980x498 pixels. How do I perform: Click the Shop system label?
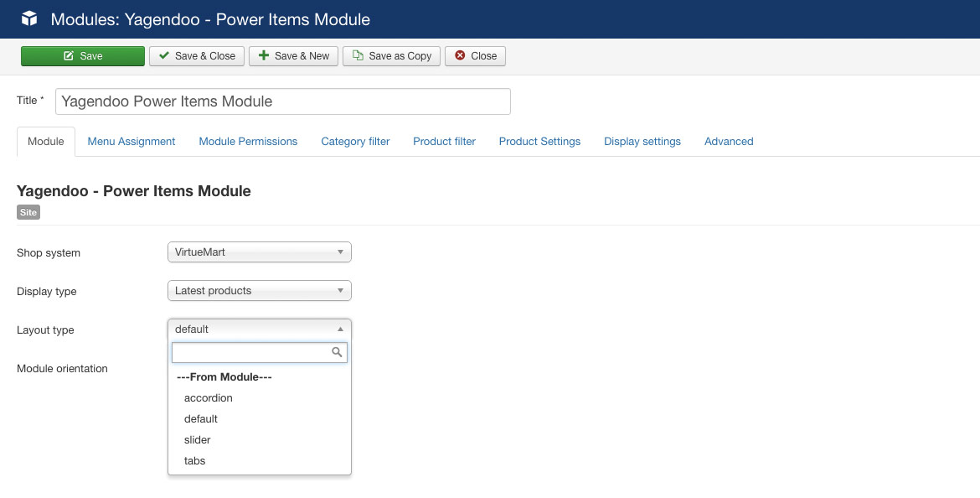(49, 252)
